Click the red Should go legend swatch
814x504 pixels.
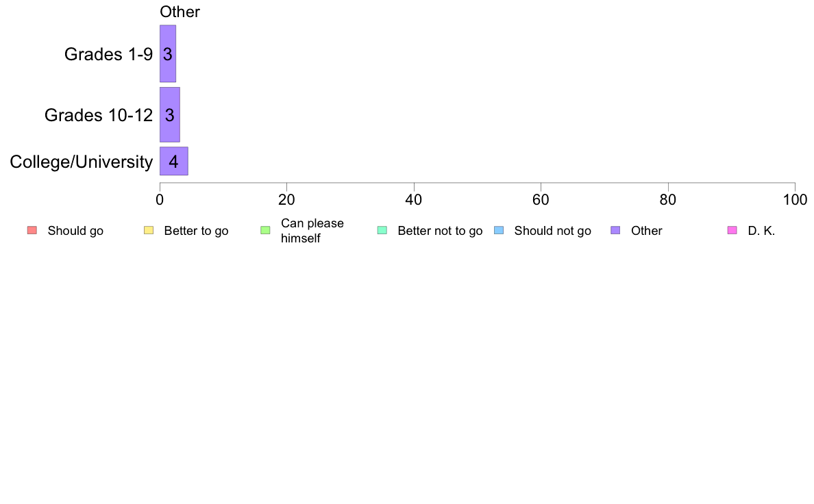(32, 231)
